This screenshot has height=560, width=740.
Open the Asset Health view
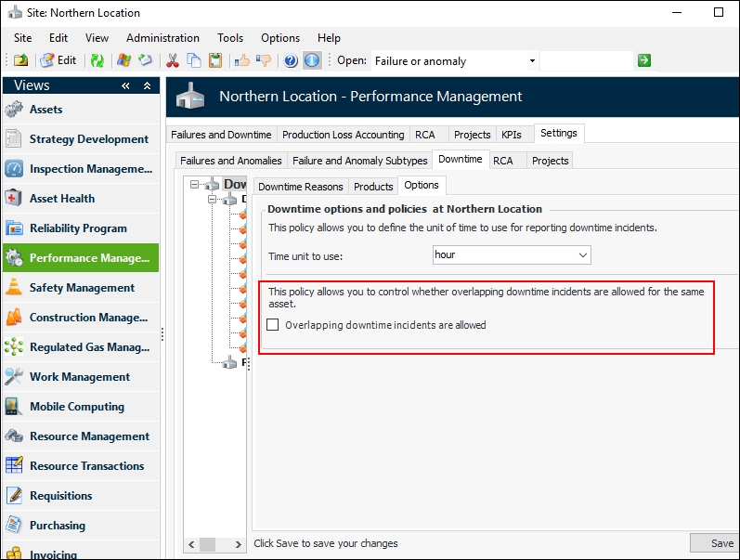62,199
